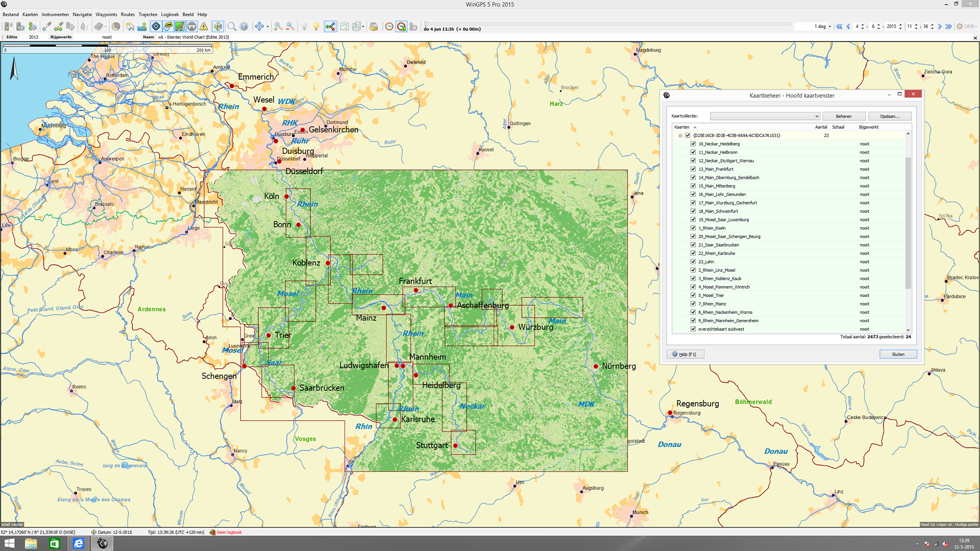980x551 pixels.
Task: Click the first clock icon in toolbar
Action: click(x=389, y=26)
